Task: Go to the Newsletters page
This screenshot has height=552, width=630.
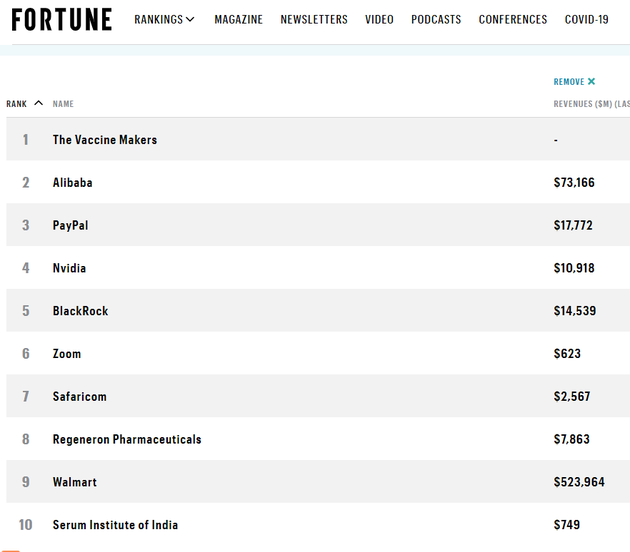Action: (x=314, y=19)
